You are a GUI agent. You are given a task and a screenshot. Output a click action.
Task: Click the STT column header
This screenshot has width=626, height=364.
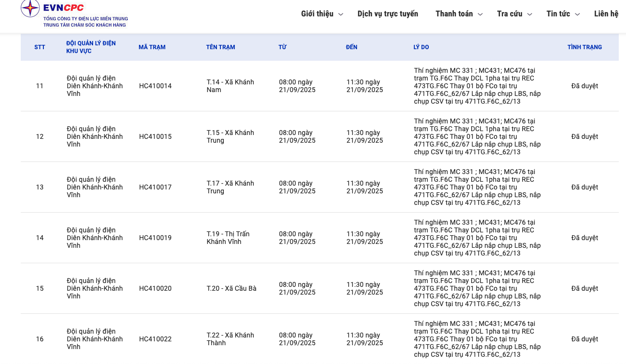point(40,47)
